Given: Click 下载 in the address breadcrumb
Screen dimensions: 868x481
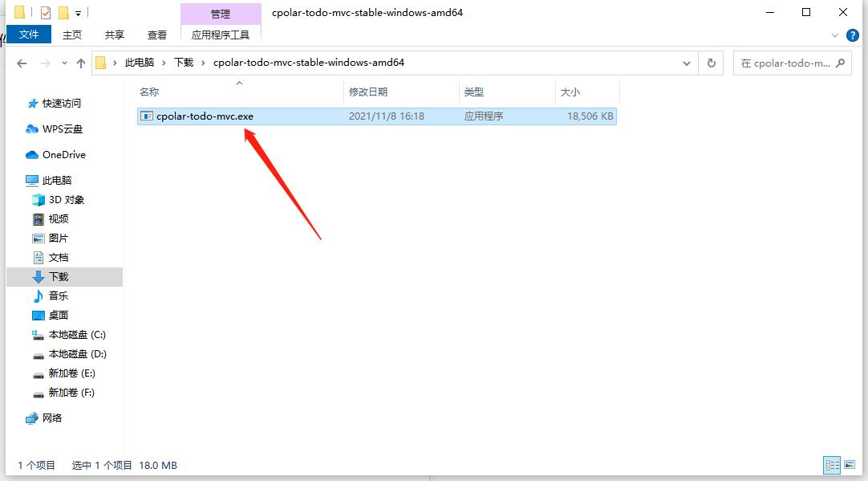Looking at the screenshot, I should pos(184,63).
